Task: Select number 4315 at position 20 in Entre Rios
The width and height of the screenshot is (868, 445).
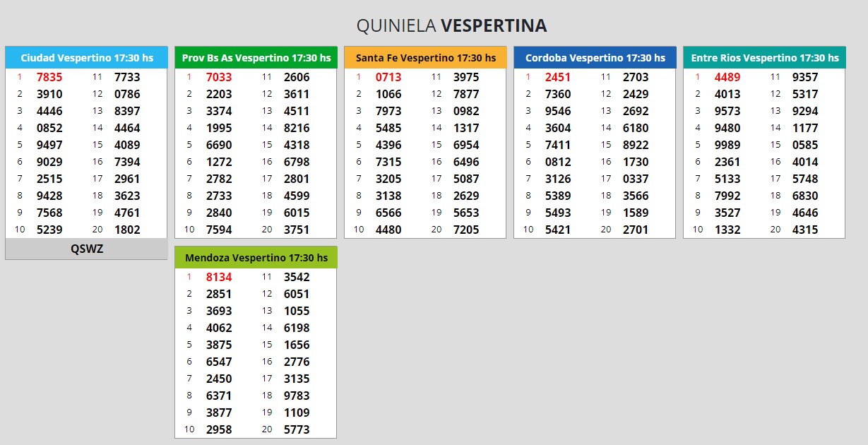Action: tap(805, 230)
